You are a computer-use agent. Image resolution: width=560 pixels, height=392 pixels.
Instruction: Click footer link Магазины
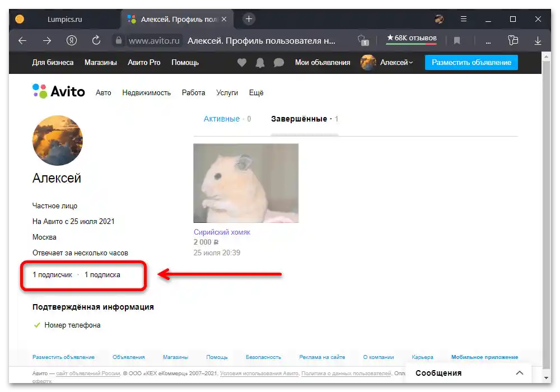pos(175,357)
